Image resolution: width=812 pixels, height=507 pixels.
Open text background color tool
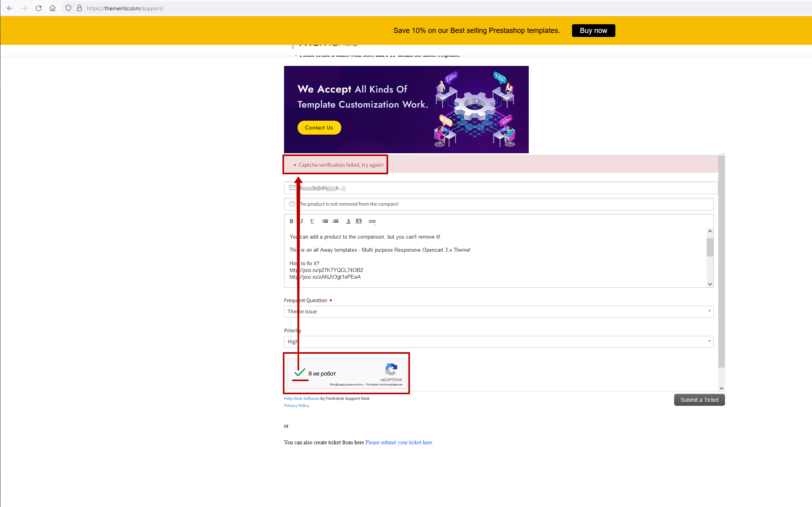359,221
